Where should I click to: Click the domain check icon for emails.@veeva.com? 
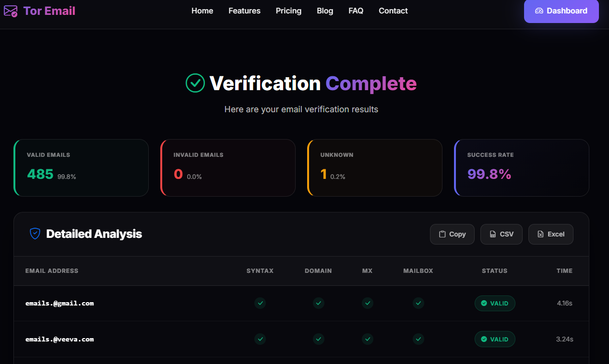tap(319, 339)
